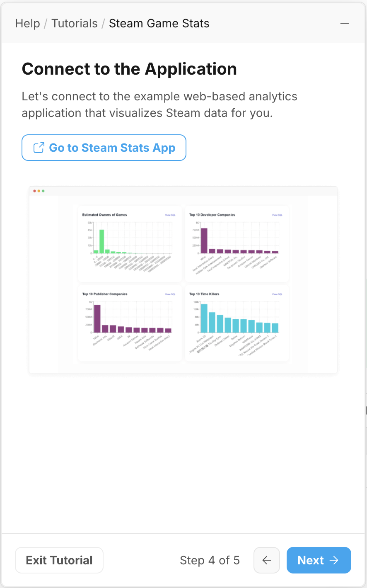Click the Top 10 Time Killers chart
The image size is (367, 588).
pos(237,323)
